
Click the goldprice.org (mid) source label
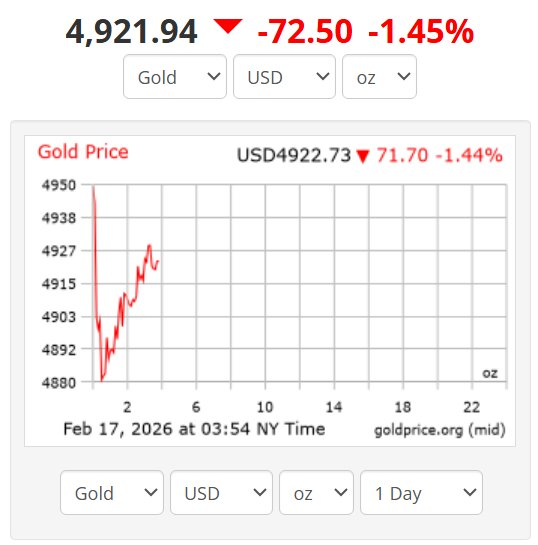440,430
